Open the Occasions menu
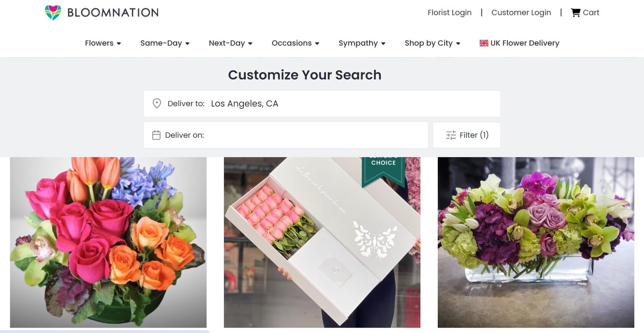The height and width of the screenshot is (333, 644). click(x=295, y=43)
